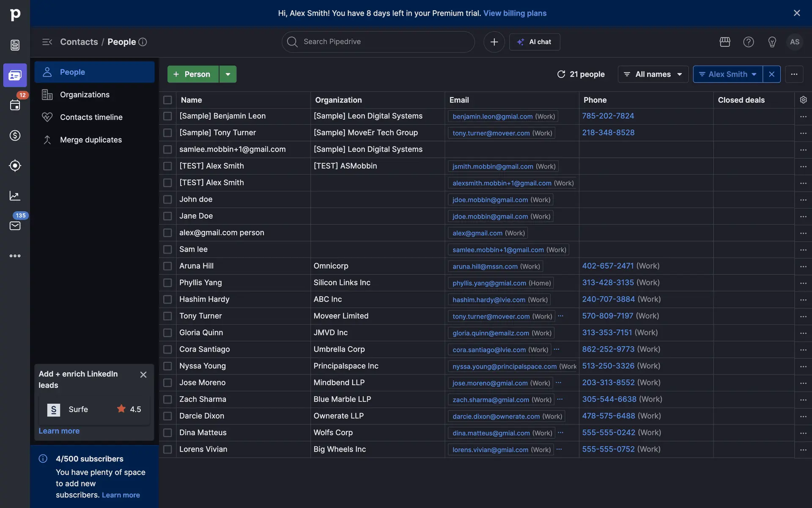The height and width of the screenshot is (508, 812).
Task: Focus the Search Pipedrive input field
Action: tap(379, 42)
